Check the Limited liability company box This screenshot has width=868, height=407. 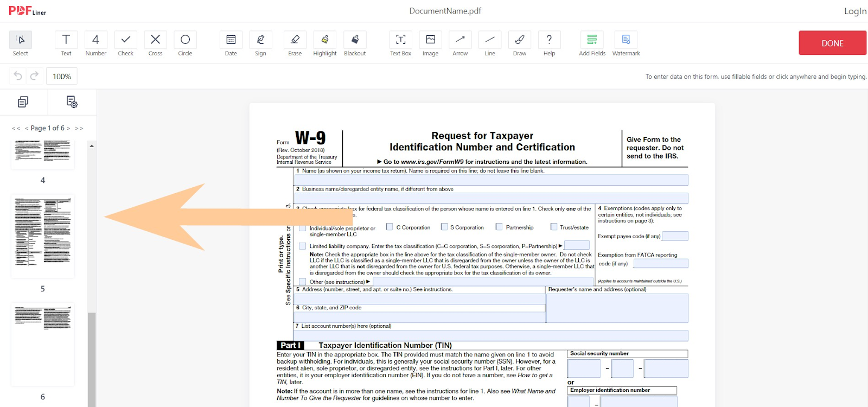(x=303, y=246)
